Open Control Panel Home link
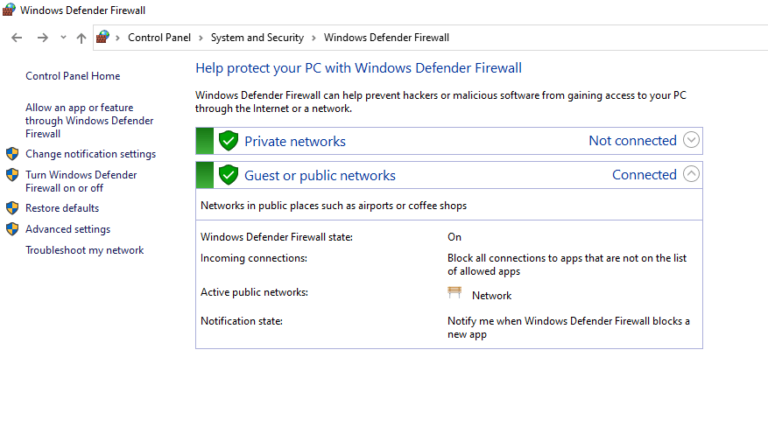This screenshot has width=768, height=448. point(72,76)
